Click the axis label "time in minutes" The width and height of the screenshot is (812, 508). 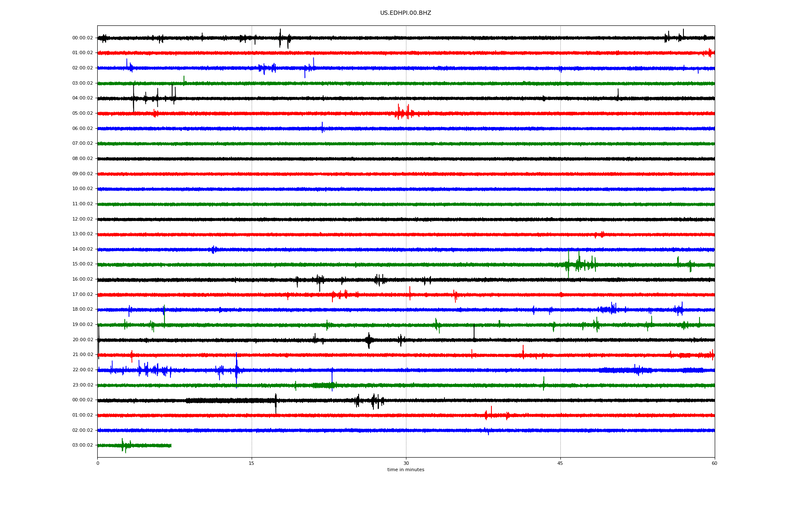406,470
